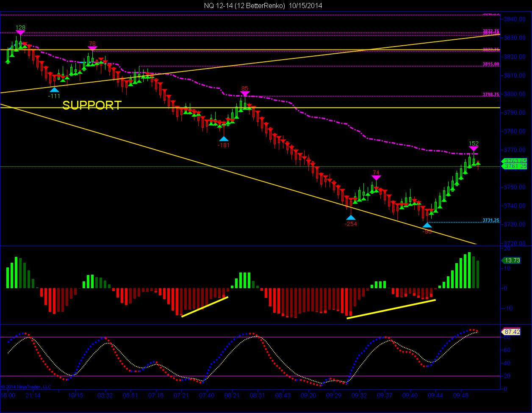Select the green 3761.25 price marker on axis
532x413 pixels.
pyautogui.click(x=514, y=167)
